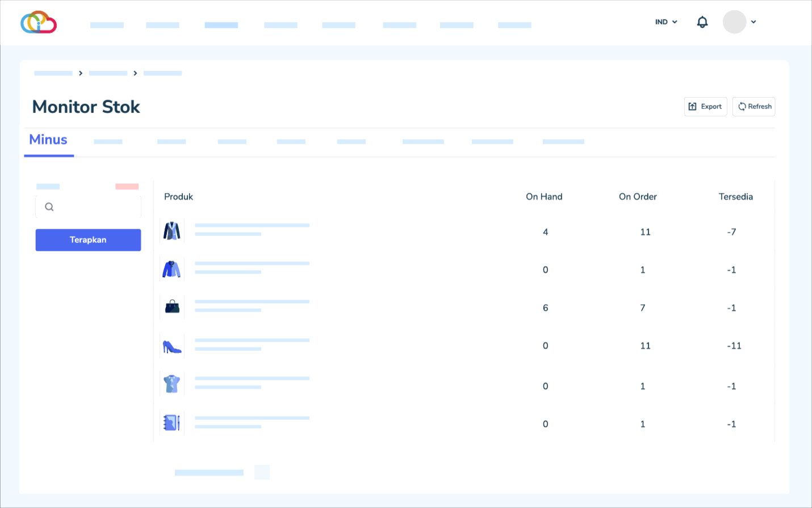This screenshot has width=812, height=508.
Task: Sort by the Tersedia column header
Action: click(735, 197)
